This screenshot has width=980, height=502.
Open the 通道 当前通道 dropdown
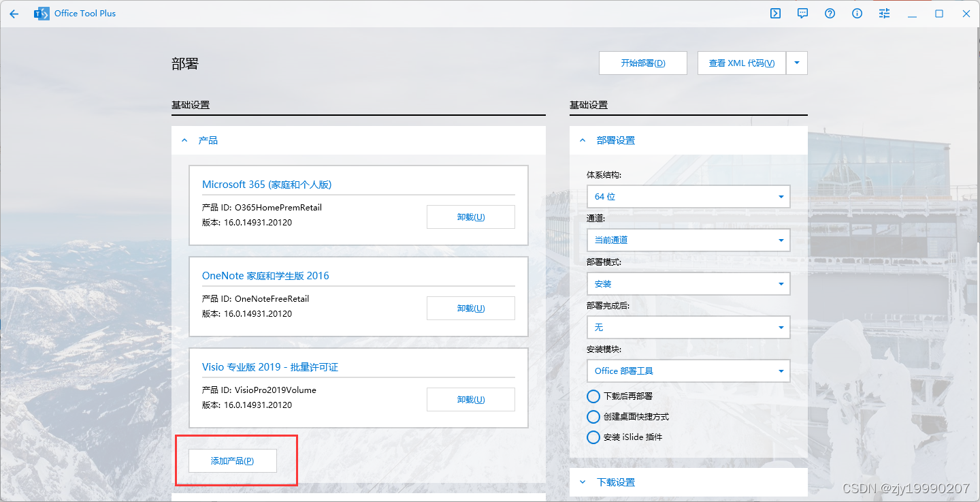pos(688,240)
